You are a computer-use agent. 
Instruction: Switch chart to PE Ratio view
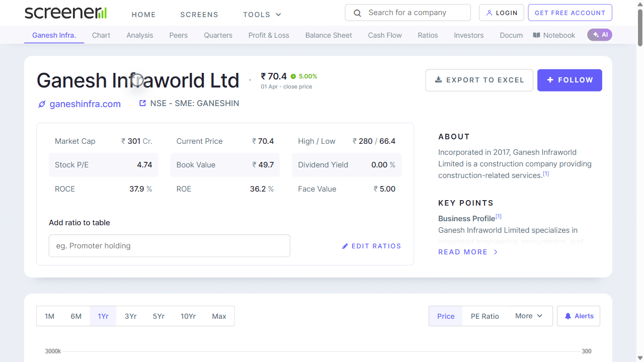485,316
